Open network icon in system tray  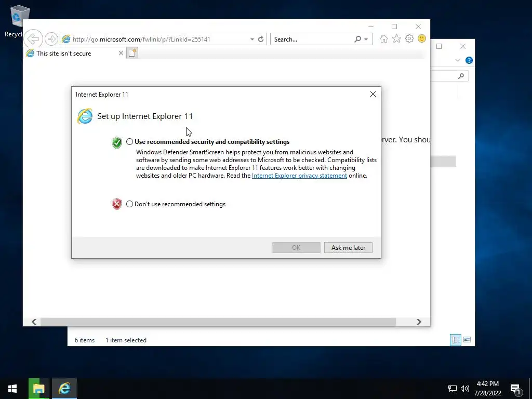click(x=453, y=389)
